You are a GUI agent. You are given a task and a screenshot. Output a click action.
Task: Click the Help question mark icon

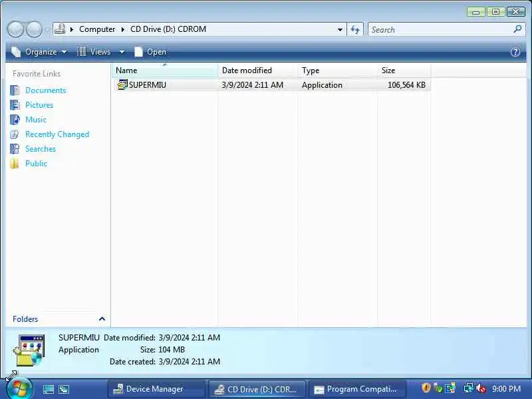pos(515,52)
